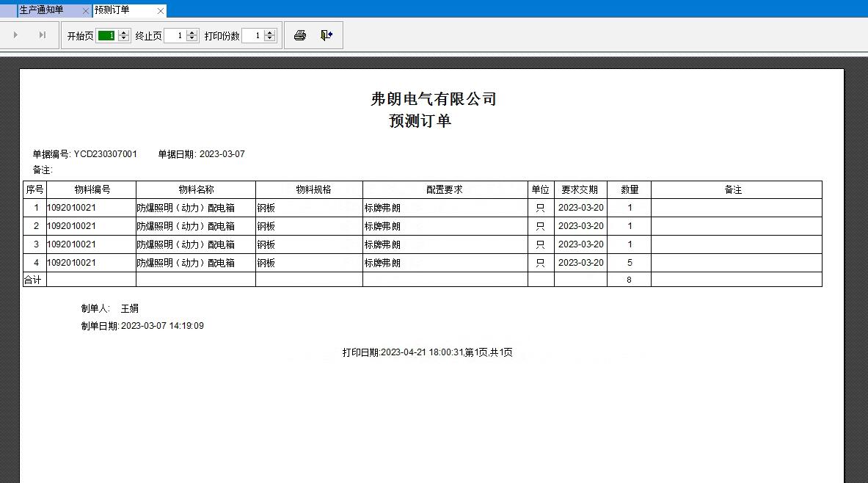Click document number YCD230307001
This screenshot has height=483, width=868.
tap(106, 154)
